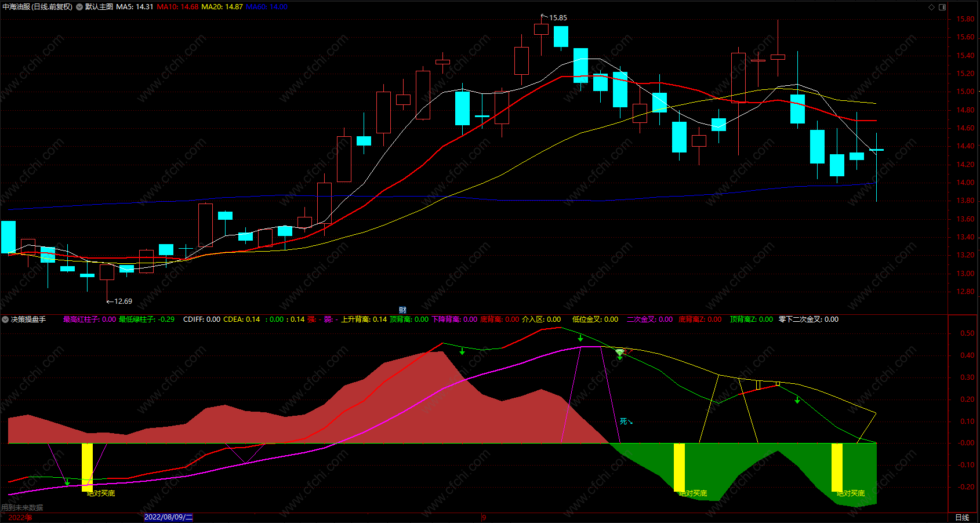Click the 最低绿柱子: -0.29 value
The height and width of the screenshot is (523, 980).
click(147, 319)
